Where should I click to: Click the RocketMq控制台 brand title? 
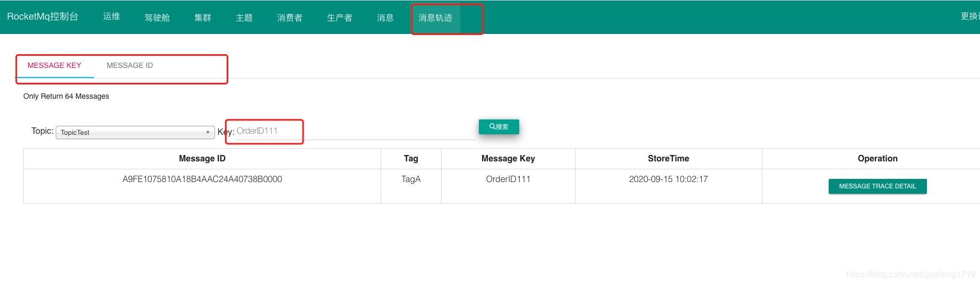(x=42, y=16)
